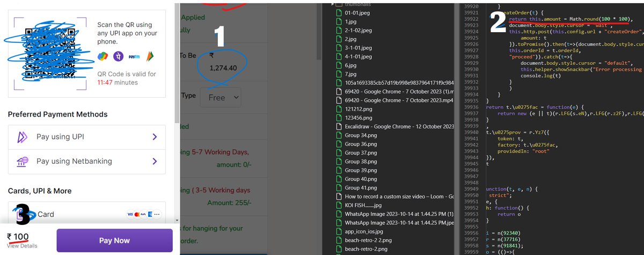
Task: Click the Preferred Payment Methods heading
Action: tap(58, 114)
